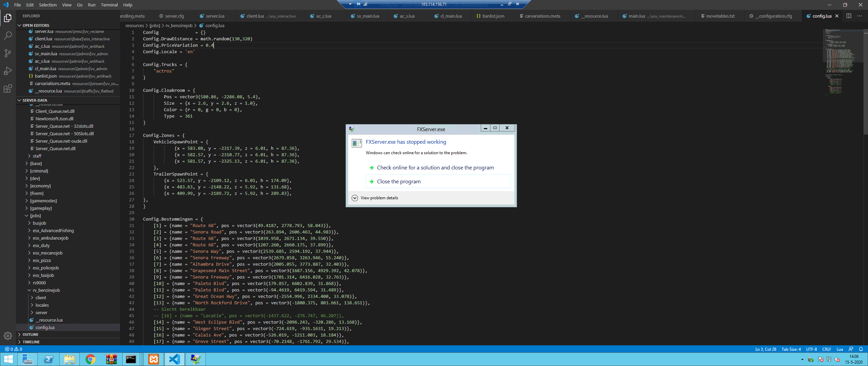The height and width of the screenshot is (366, 868).
Task: Click the code minimap preview
Action: pos(841,61)
